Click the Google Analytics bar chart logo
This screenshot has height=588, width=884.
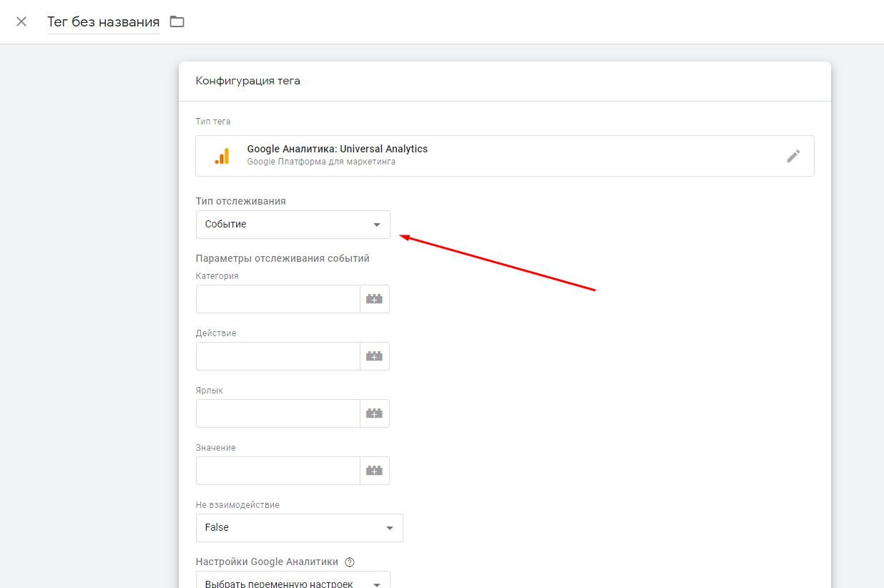tap(222, 156)
